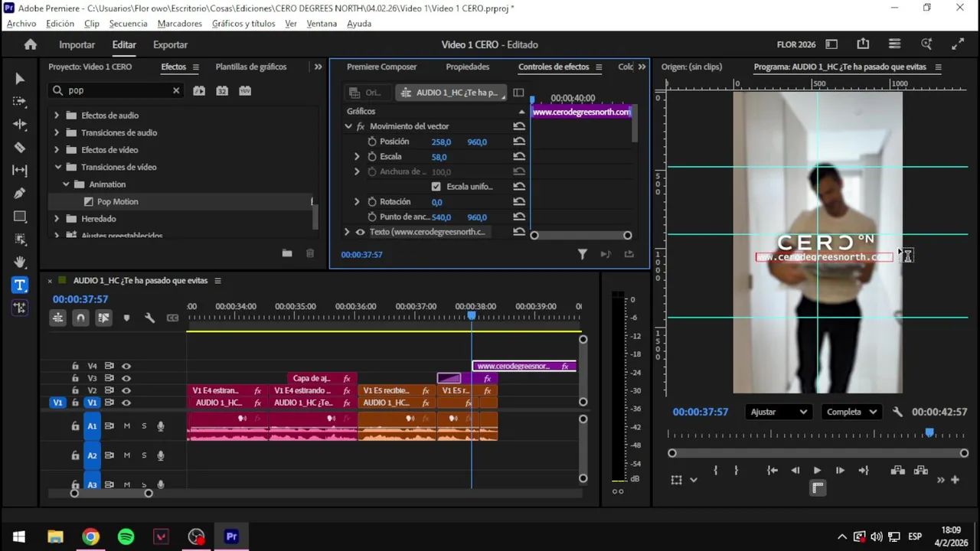Select the Slip tool
980x551 pixels.
click(20, 170)
